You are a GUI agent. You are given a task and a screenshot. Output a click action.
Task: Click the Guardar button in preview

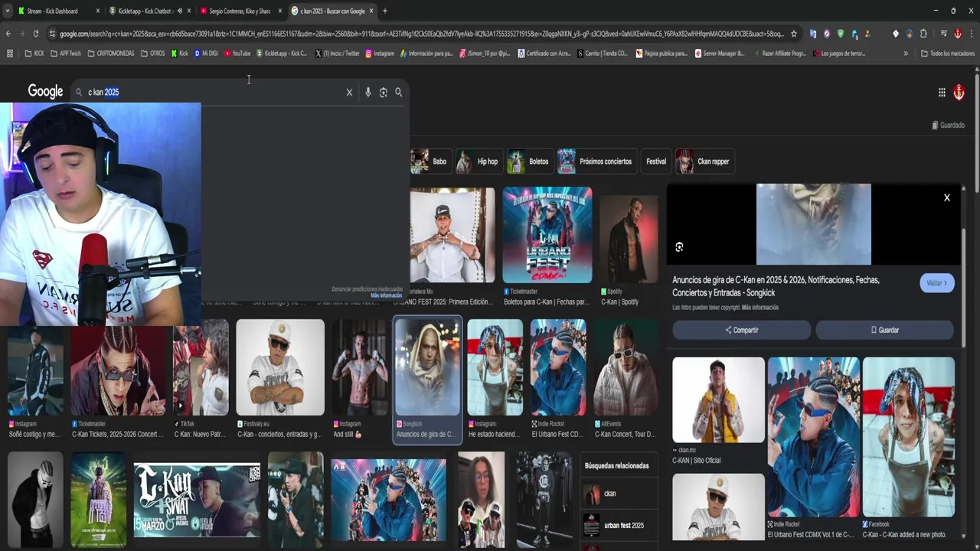[x=884, y=330]
